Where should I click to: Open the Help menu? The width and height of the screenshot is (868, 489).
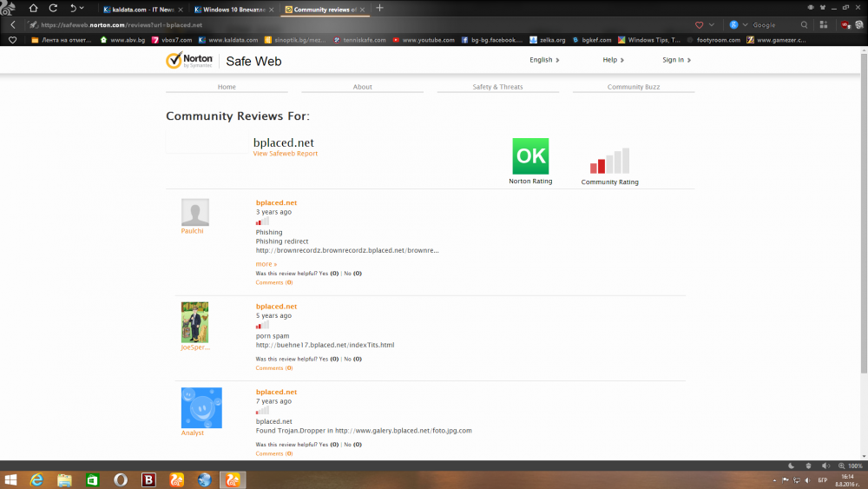[613, 60]
